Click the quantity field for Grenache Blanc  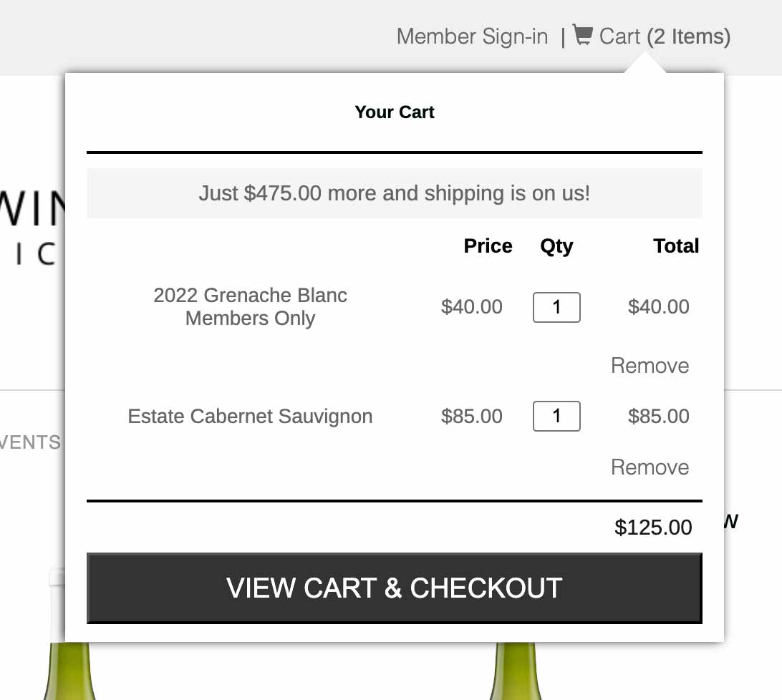point(556,308)
